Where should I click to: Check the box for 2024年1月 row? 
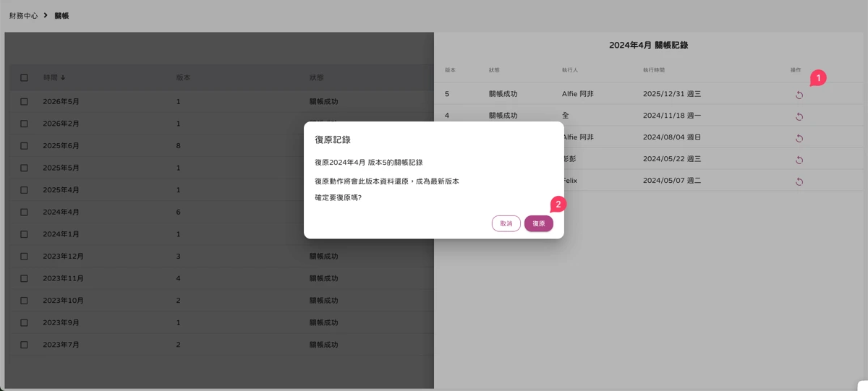[x=24, y=234]
